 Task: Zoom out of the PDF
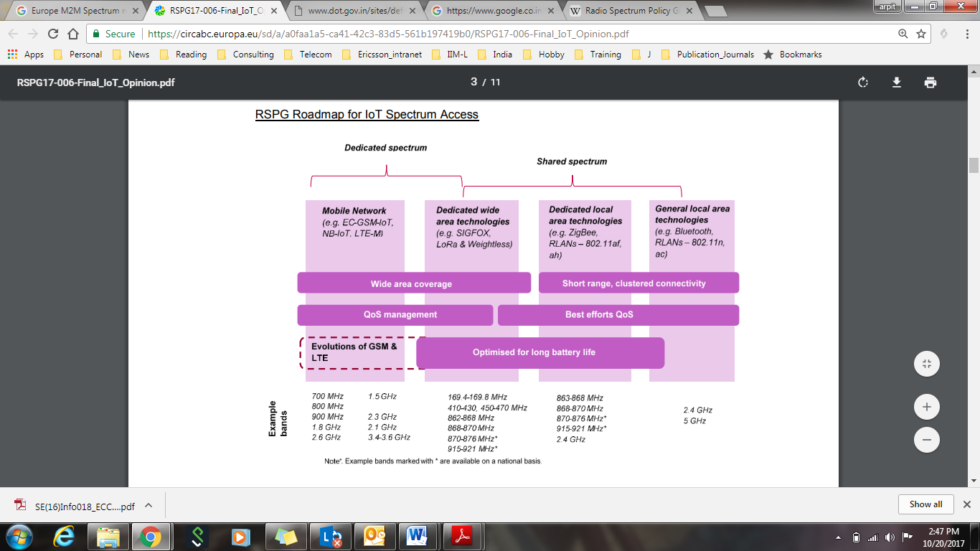(x=926, y=439)
